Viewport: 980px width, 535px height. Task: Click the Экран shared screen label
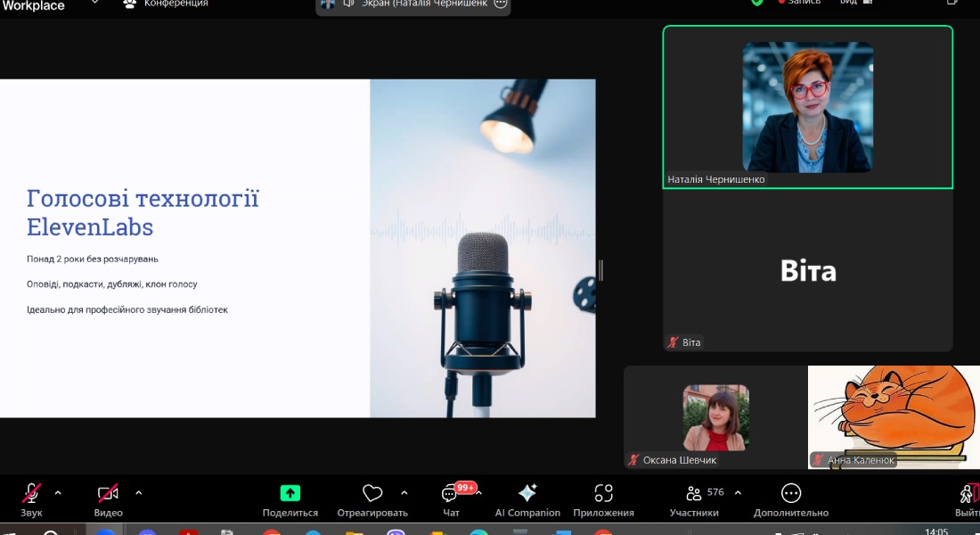click(424, 4)
